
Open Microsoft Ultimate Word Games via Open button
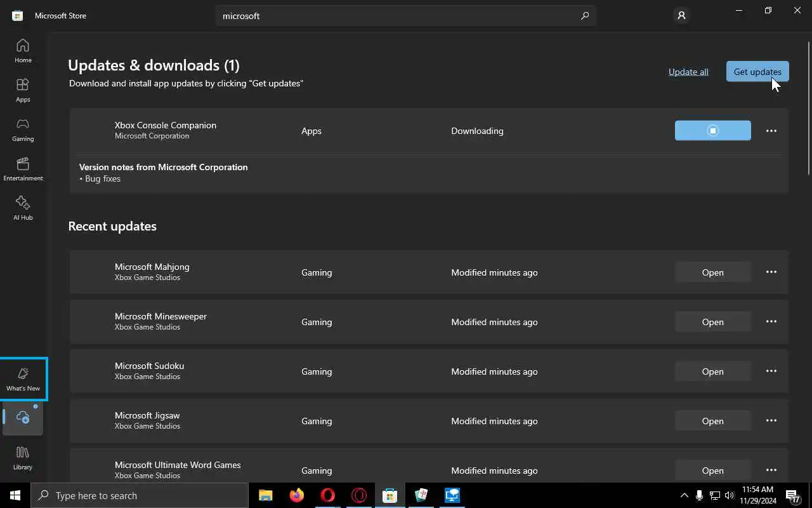tap(712, 471)
